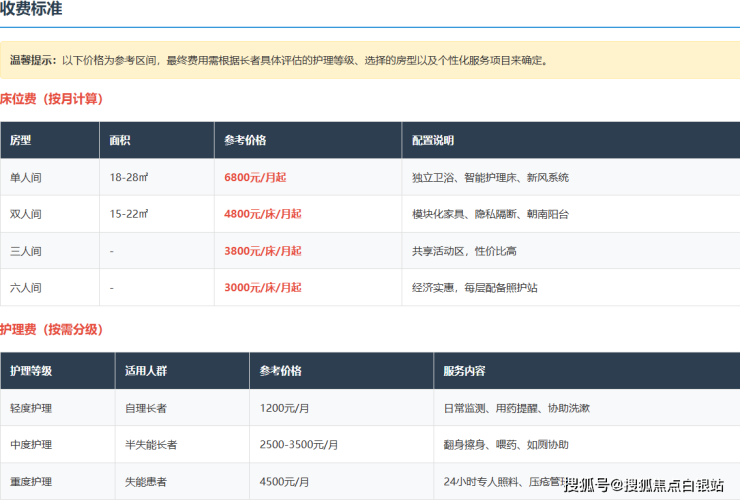Image resolution: width=740 pixels, height=501 pixels.
Task: Select the 护理费（按需分级）section heading
Action: [51, 329]
